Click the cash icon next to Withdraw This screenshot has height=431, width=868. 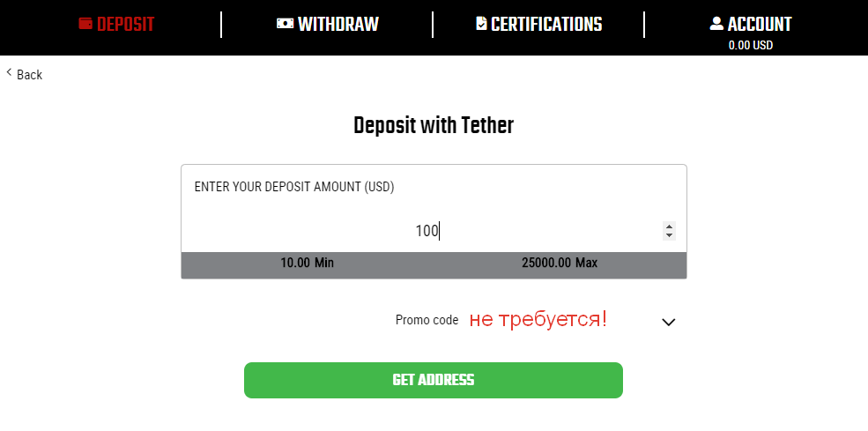pos(285,24)
